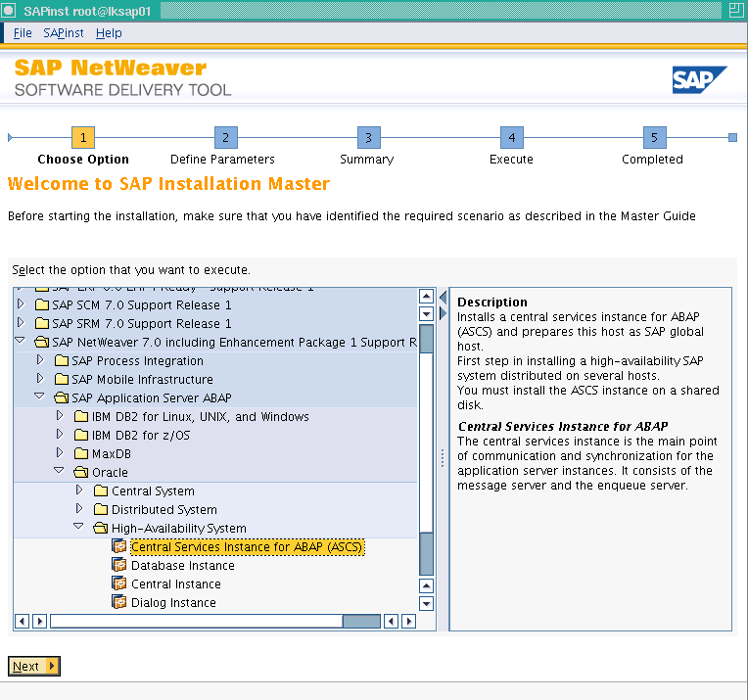Click the scroll-left arrow beside the rightmost arrow
Screen dimensions: 748x700
(392, 621)
